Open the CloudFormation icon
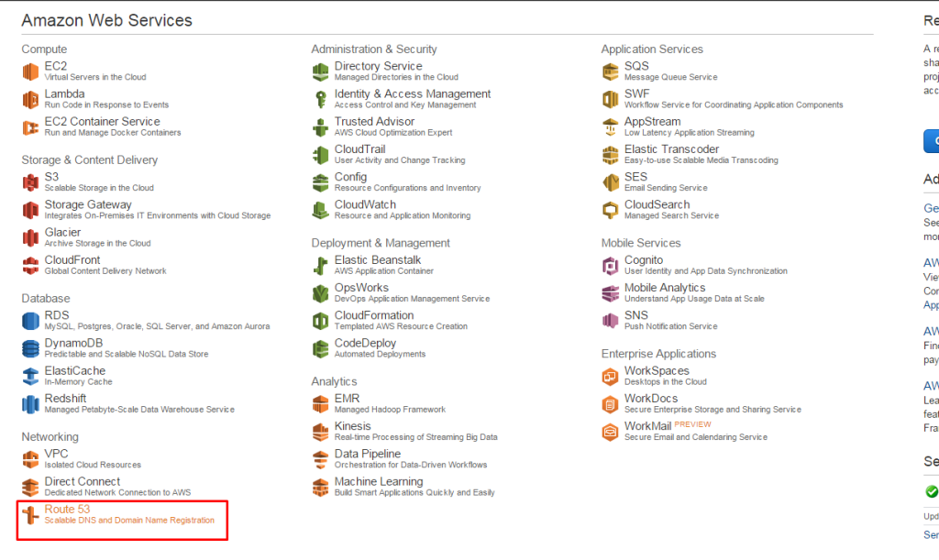 click(x=320, y=322)
